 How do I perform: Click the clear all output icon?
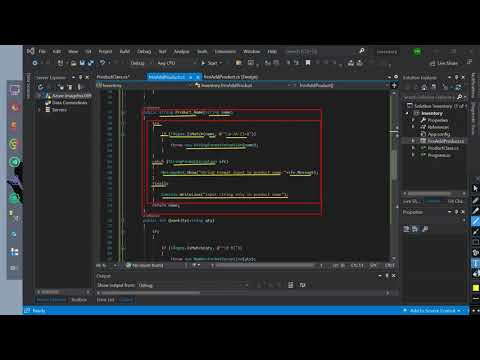pyautogui.click(x=291, y=285)
